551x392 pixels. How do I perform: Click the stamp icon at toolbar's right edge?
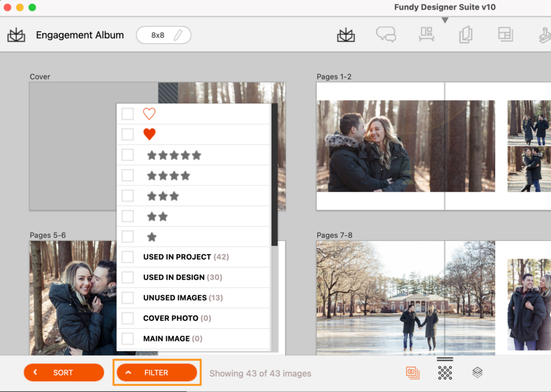(545, 35)
